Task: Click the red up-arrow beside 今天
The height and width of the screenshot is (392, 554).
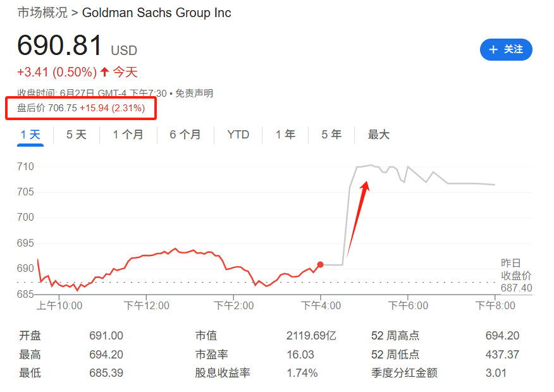Action: tap(104, 72)
